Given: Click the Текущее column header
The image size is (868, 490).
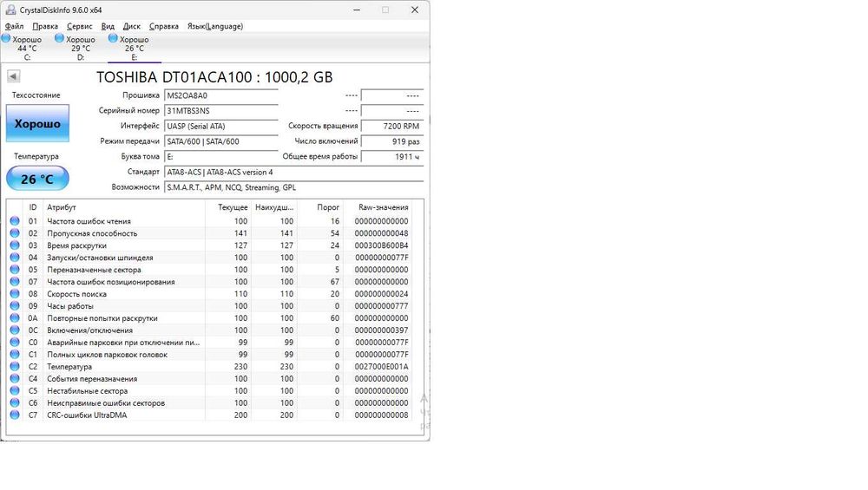Looking at the screenshot, I should [x=228, y=207].
